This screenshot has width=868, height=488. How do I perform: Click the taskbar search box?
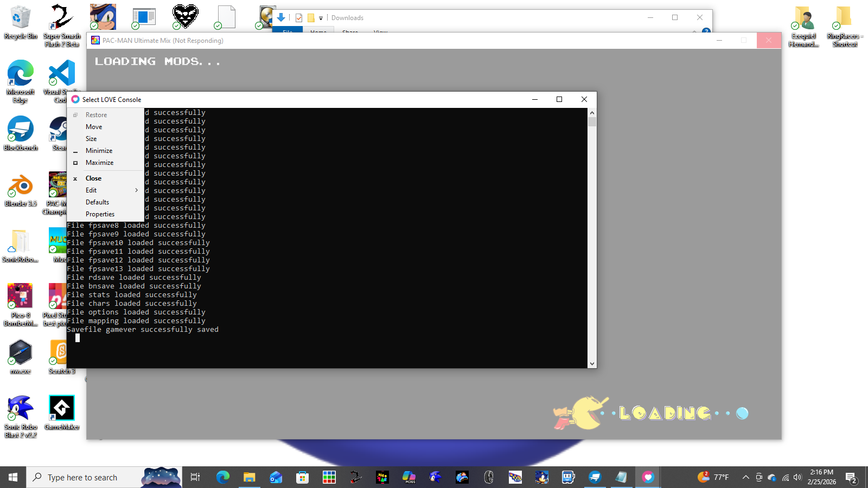coord(104,477)
